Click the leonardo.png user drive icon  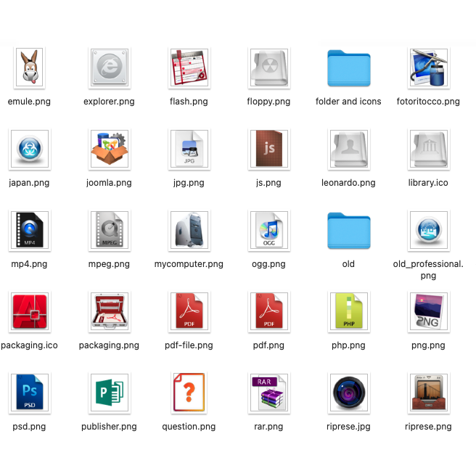349,149
